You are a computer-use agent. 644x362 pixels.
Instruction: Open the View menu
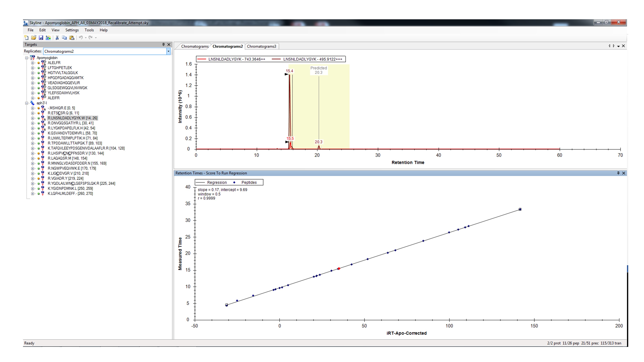pos(55,30)
